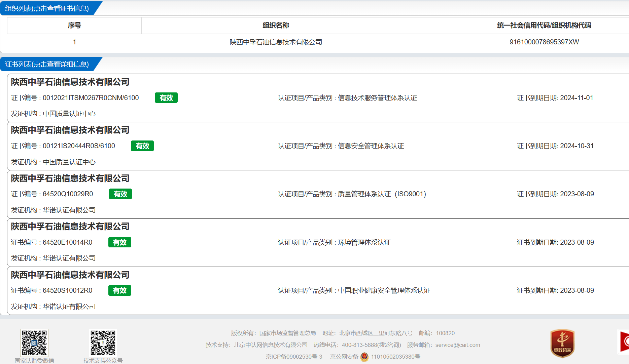Click issuer 华诺认证有限公司 under certificate 64520E10014R0
Image resolution: width=629 pixels, height=364 pixels.
[x=69, y=258]
